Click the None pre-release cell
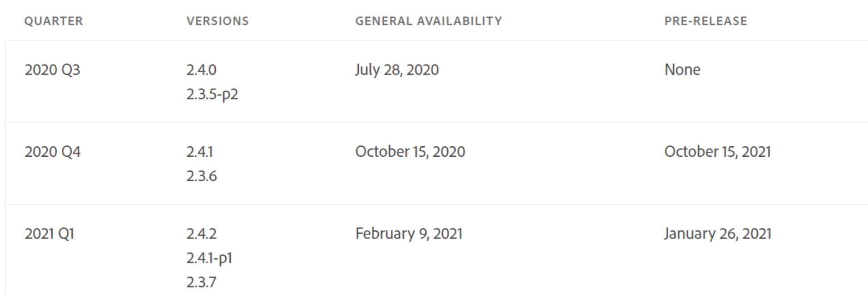The height and width of the screenshot is (294, 868). pos(682,70)
